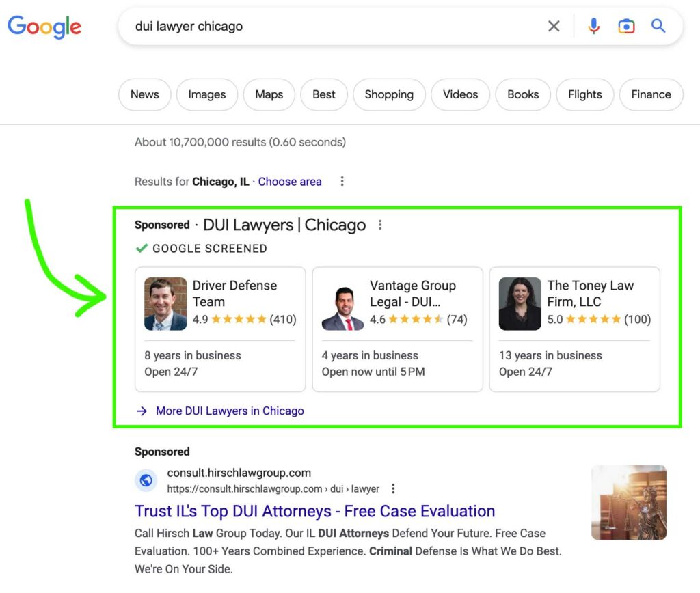Select the Books filter tab
The image size is (700, 593).
point(523,94)
